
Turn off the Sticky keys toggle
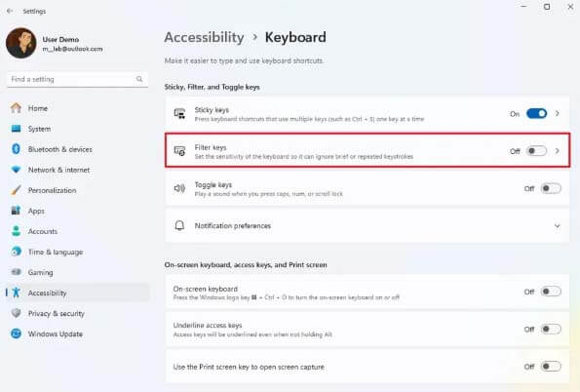point(536,114)
